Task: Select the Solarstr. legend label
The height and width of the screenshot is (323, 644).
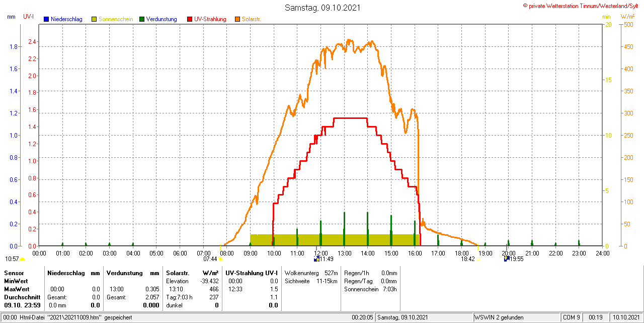Action: (252, 19)
